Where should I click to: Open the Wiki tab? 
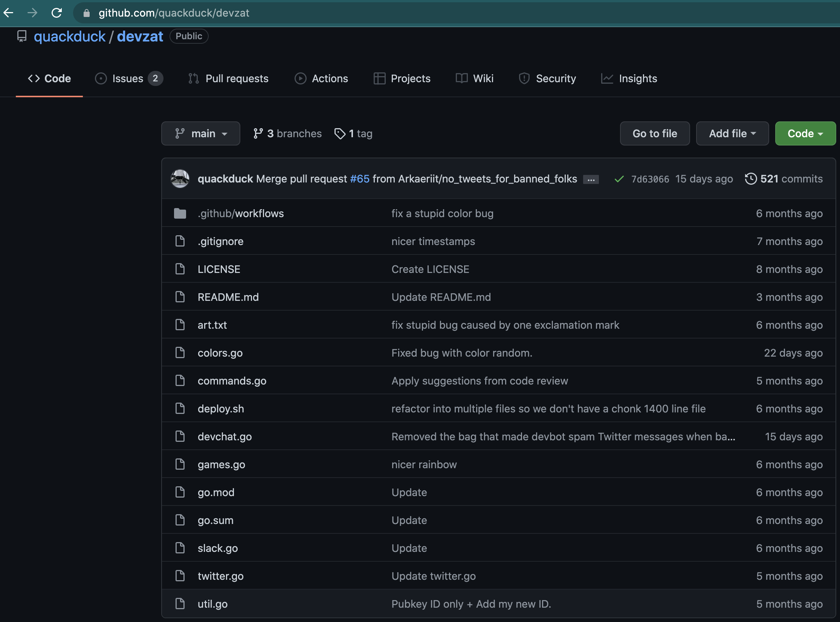(475, 78)
